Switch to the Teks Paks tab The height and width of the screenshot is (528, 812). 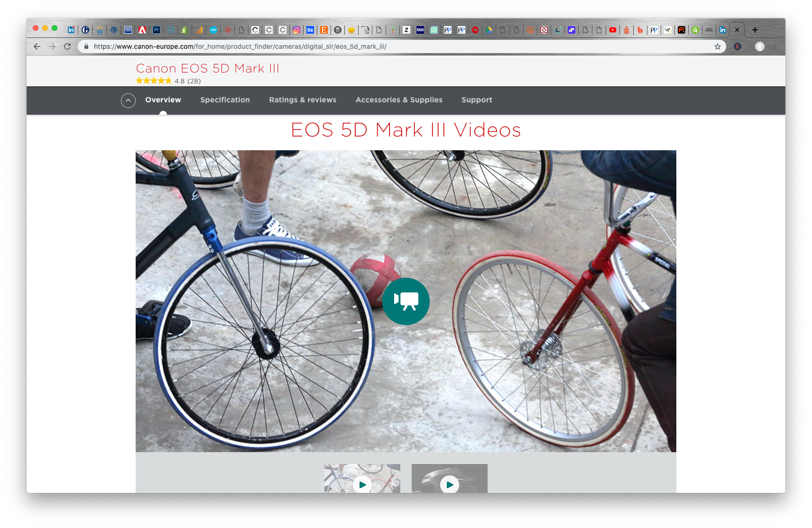[434, 30]
